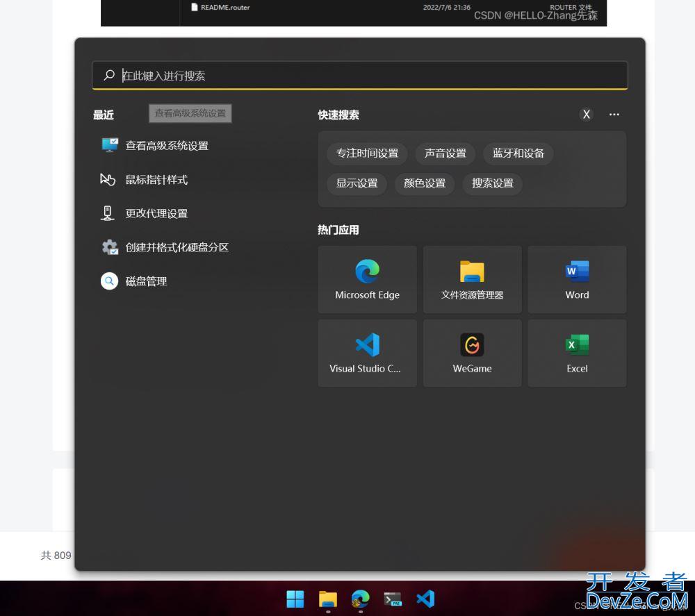This screenshot has width=695, height=616.
Task: Open 文件资源管理器 from popular apps
Action: point(472,279)
